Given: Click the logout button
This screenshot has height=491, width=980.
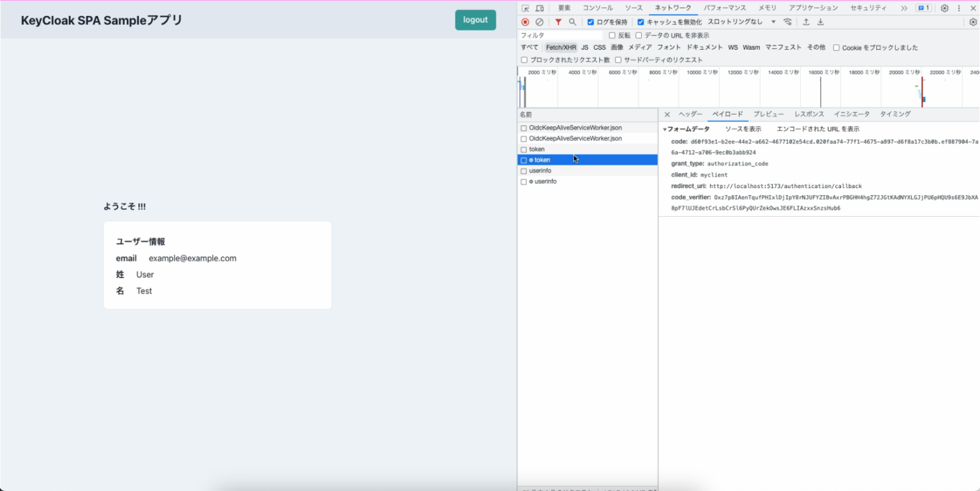Looking at the screenshot, I should tap(475, 20).
